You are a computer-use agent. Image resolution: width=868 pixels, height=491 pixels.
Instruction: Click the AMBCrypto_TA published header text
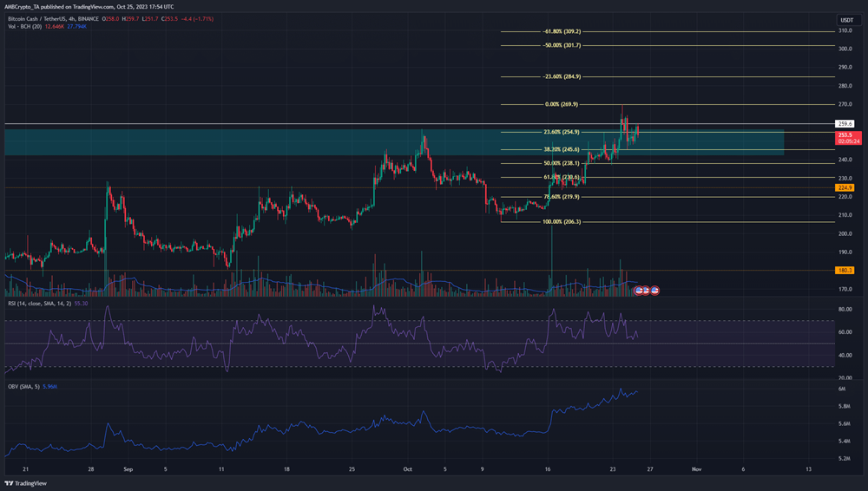89,7
